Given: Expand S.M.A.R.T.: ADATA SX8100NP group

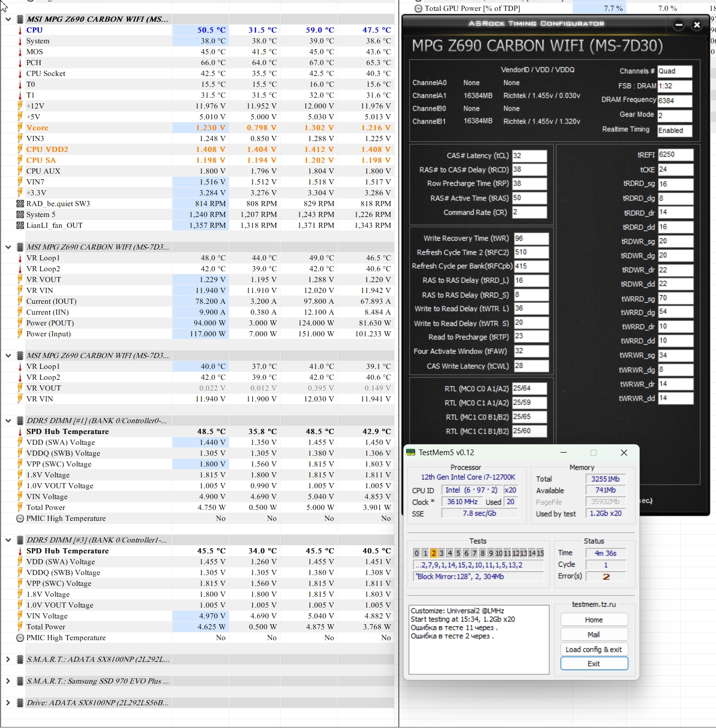Looking at the screenshot, I should (x=8, y=659).
